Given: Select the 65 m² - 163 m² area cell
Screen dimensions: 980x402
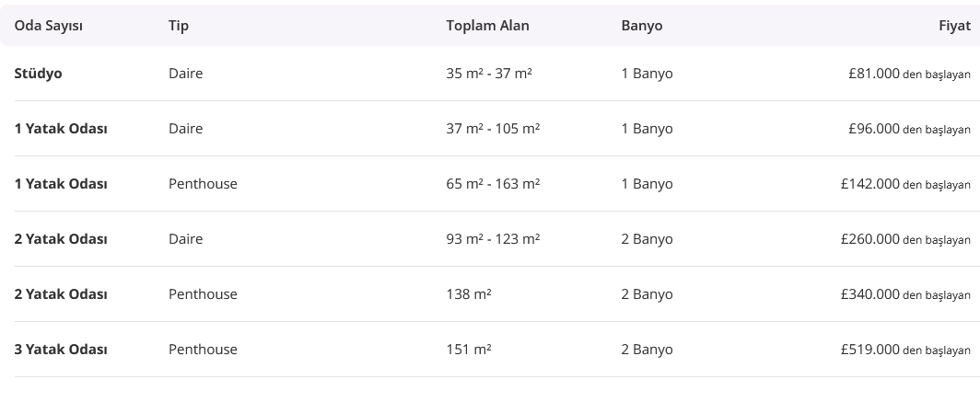Looking at the screenshot, I should [x=493, y=184].
